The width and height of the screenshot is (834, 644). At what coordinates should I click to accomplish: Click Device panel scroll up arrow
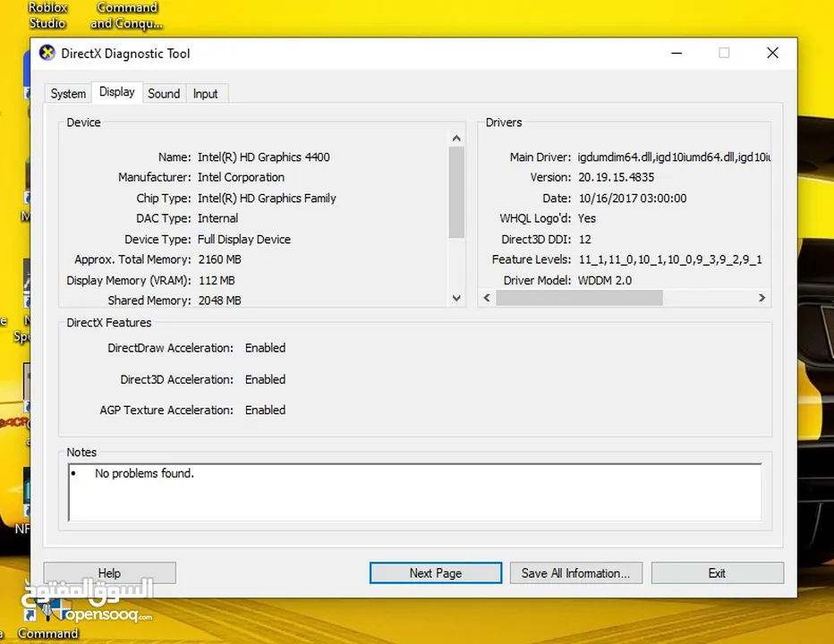pyautogui.click(x=456, y=139)
